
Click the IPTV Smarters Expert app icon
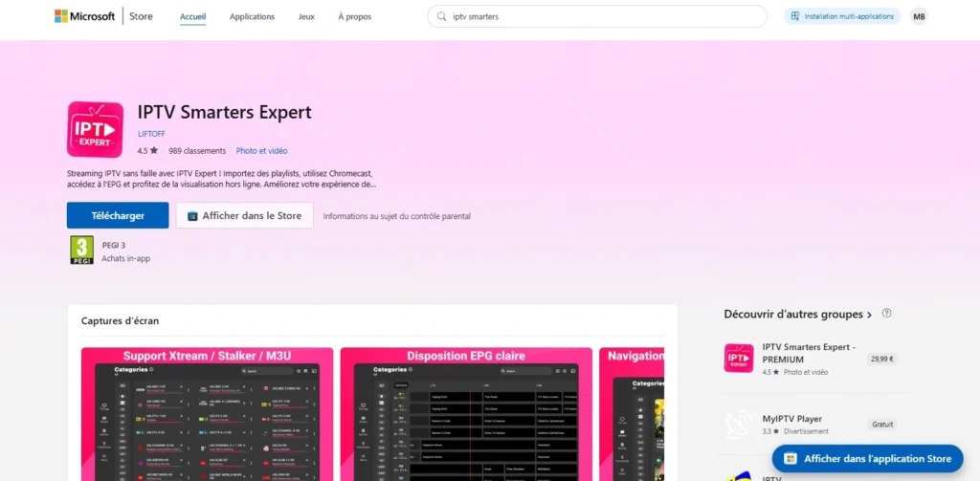click(x=95, y=129)
